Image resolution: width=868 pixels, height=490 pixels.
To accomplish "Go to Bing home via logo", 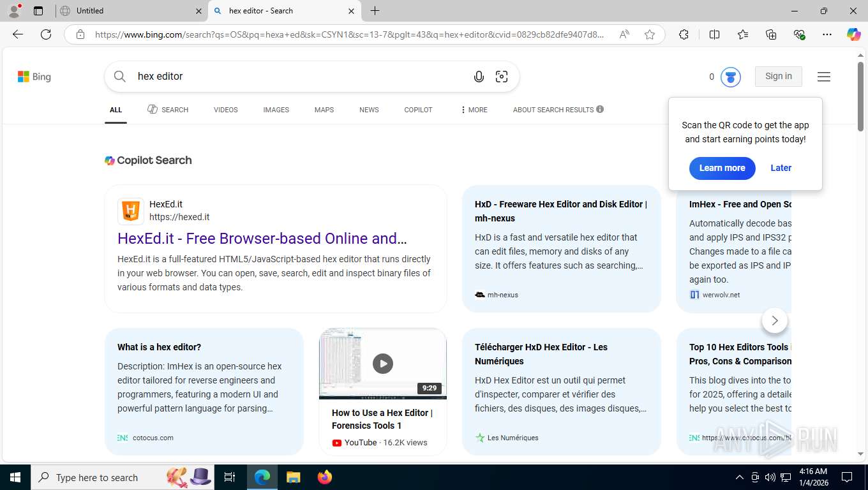I will (x=34, y=77).
